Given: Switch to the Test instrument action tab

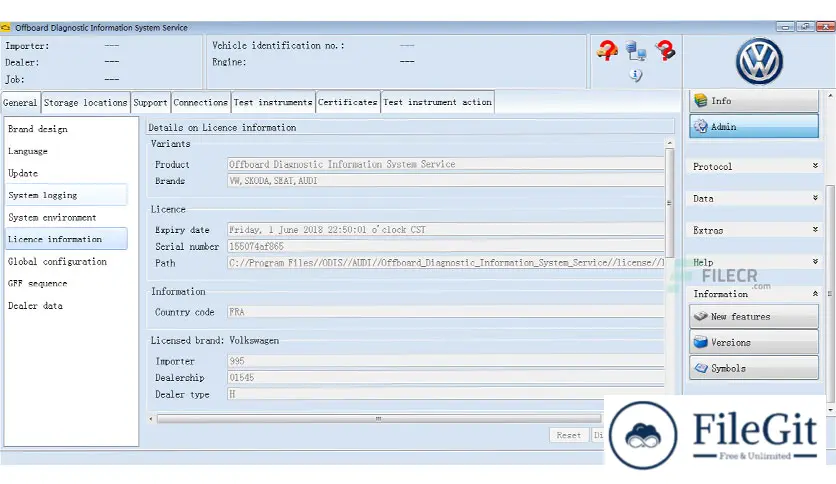Looking at the screenshot, I should (x=437, y=102).
